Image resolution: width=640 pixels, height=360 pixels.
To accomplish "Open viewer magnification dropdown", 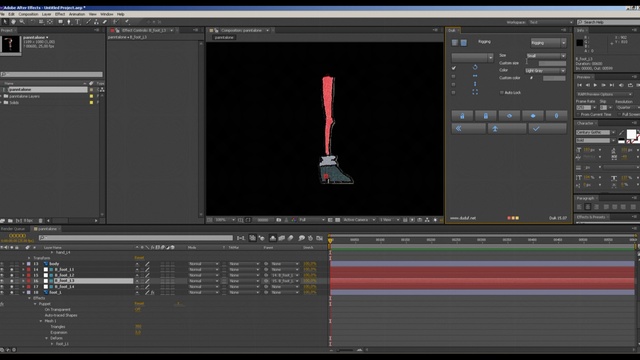I will click(224, 220).
